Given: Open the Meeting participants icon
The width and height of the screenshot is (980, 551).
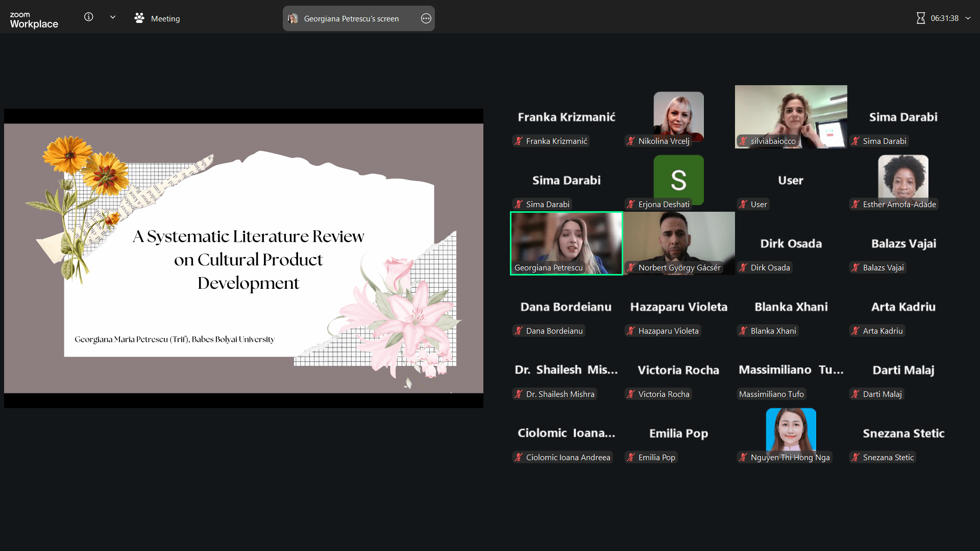Looking at the screenshot, I should (139, 18).
